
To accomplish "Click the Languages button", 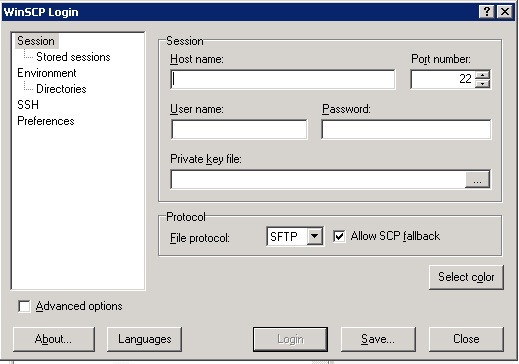I will 144,339.
